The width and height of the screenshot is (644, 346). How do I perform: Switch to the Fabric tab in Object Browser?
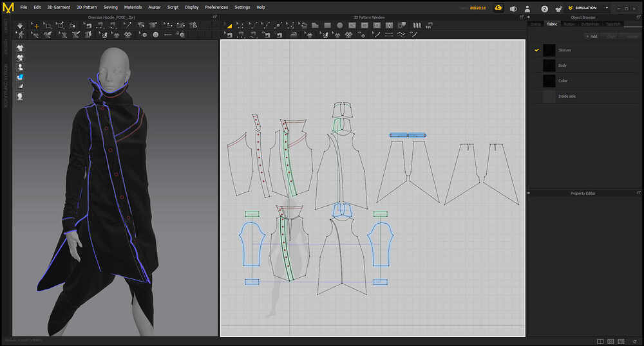coord(552,24)
